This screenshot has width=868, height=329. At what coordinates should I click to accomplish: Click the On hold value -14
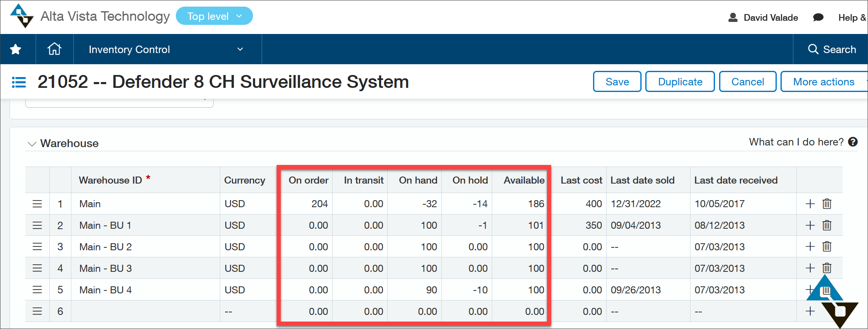[x=480, y=204]
